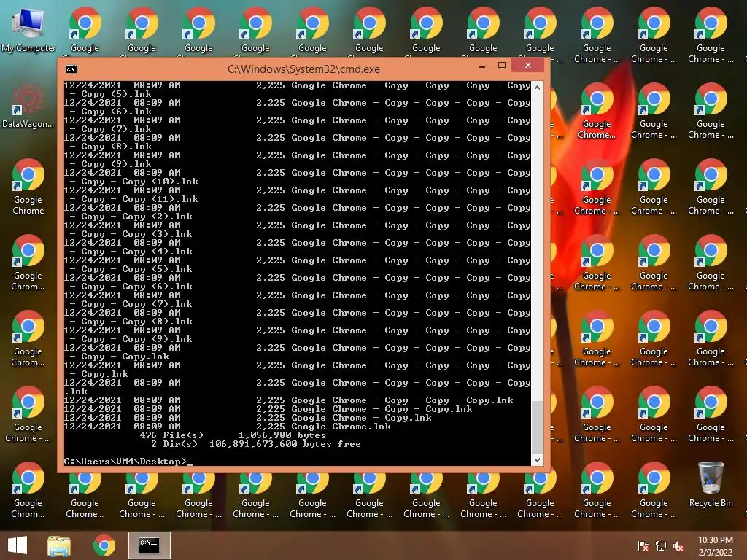Viewport: 747px width, 560px height.
Task: Click the 'Copy - Copy (7).lnk' line
Action: pos(131,304)
